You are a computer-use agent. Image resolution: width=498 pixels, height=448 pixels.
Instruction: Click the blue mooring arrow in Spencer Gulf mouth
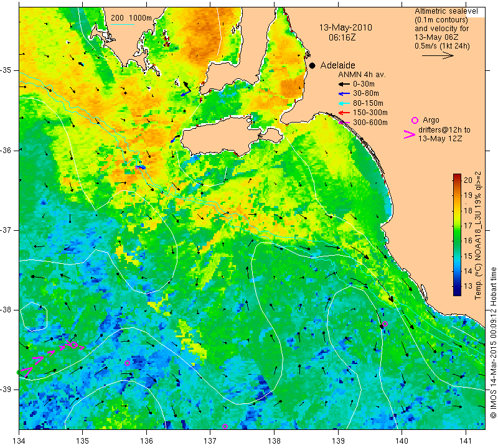(186, 93)
